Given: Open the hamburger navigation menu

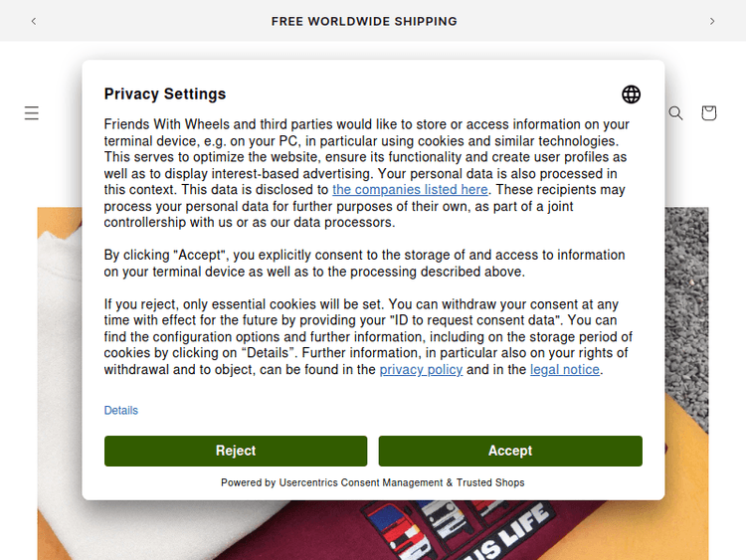Looking at the screenshot, I should tap(32, 113).
